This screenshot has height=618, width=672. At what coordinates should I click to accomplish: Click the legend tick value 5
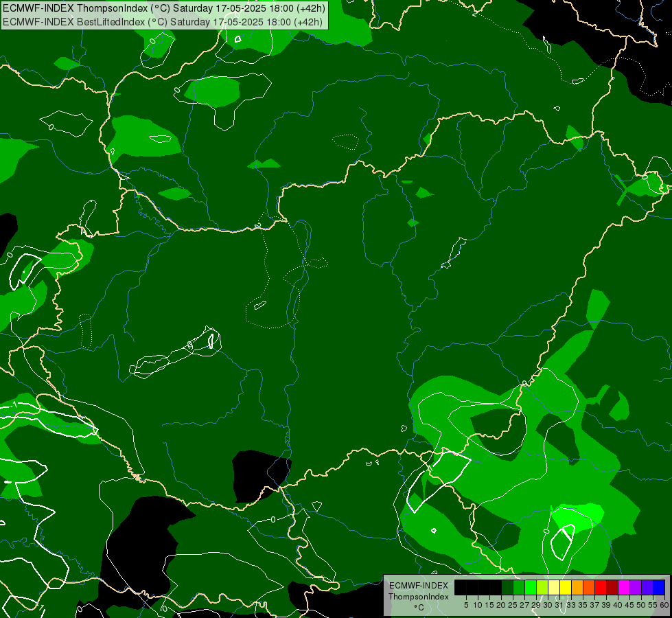[x=466, y=605]
